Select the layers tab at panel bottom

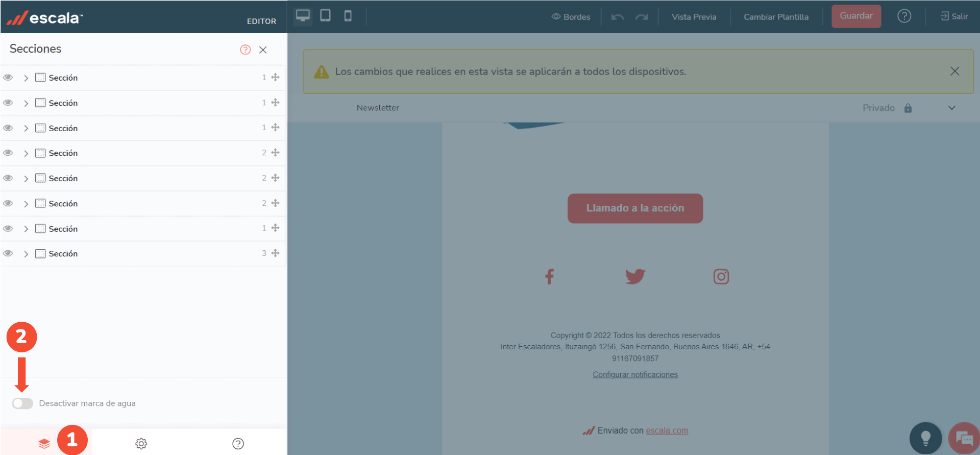coord(44,443)
